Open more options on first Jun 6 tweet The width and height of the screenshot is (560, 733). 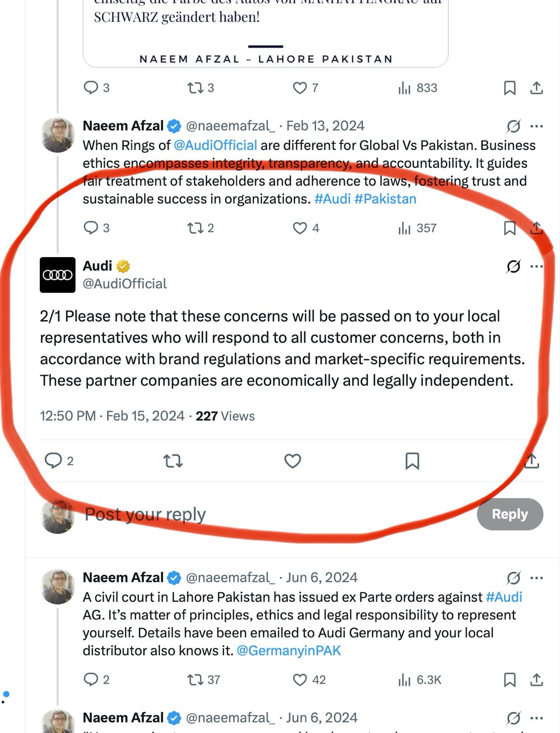click(x=536, y=578)
